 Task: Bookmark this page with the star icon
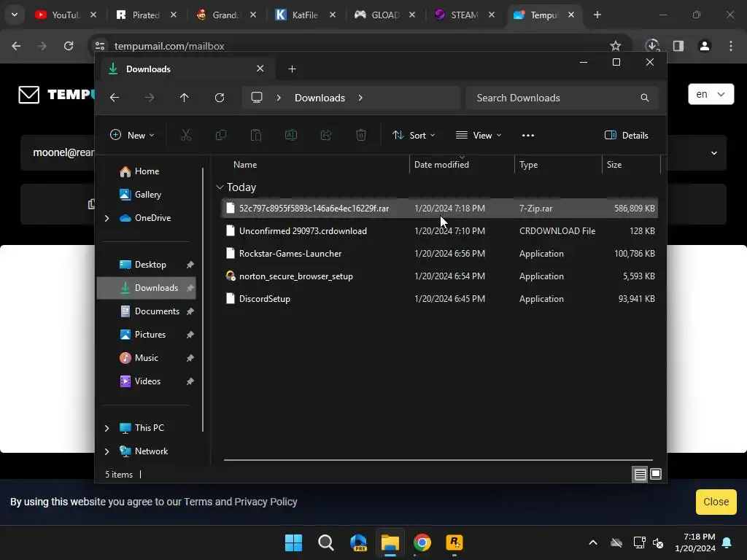pyautogui.click(x=616, y=46)
